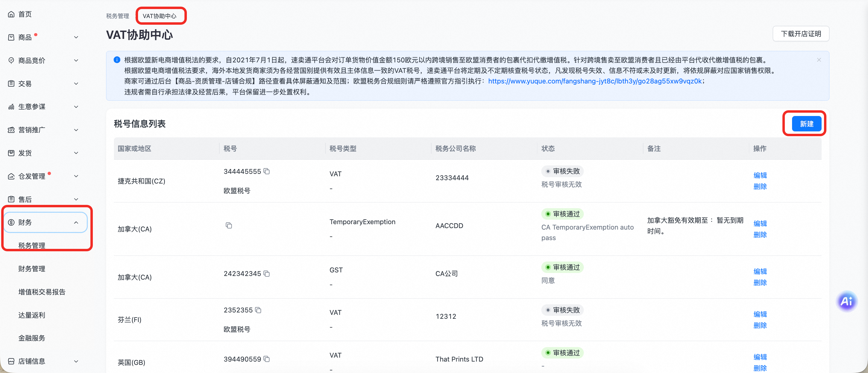Copy tax number 344445555
Image resolution: width=868 pixels, height=373 pixels.
(x=266, y=171)
